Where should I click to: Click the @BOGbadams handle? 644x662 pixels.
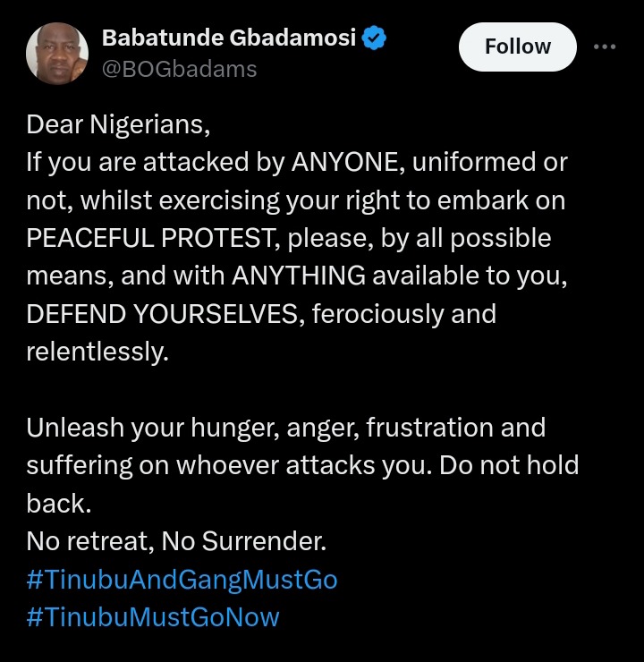(180, 69)
